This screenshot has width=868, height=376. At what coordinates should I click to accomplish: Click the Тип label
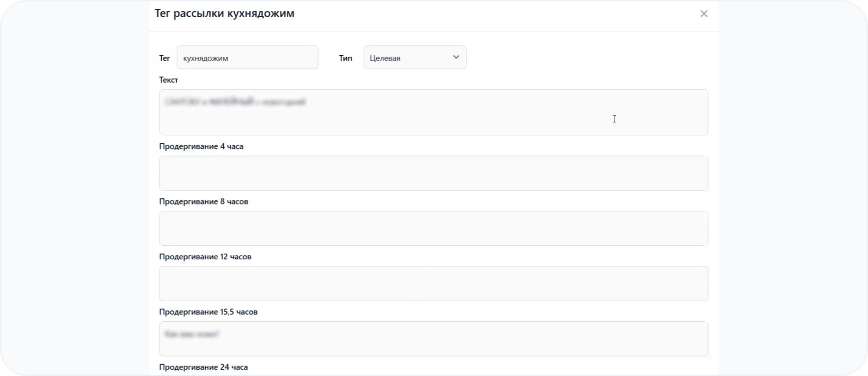346,58
